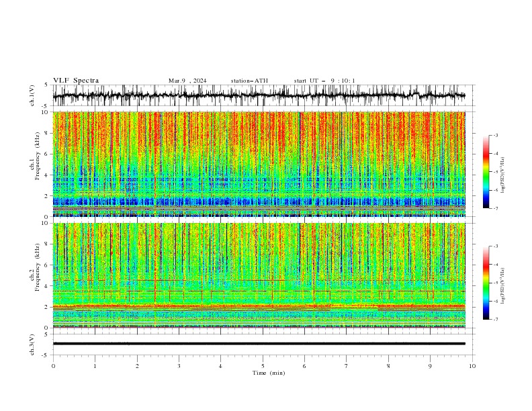Click the ch.2 spectrogram panel
This screenshot has width=532, height=411.
coord(259,275)
